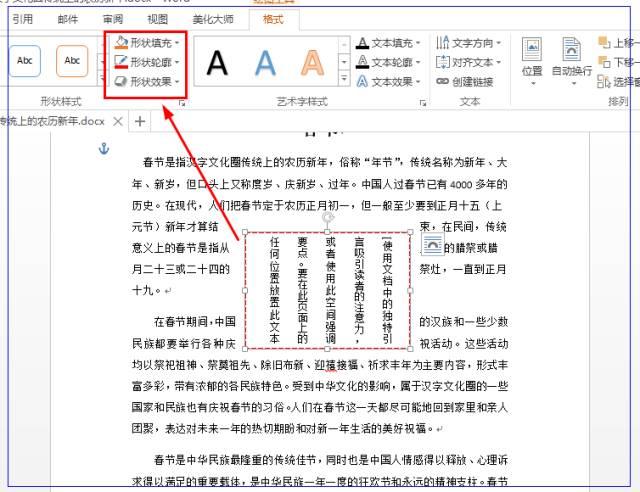The height and width of the screenshot is (492, 640).
Task: Choose the blue A WordArt style
Action: [265, 63]
